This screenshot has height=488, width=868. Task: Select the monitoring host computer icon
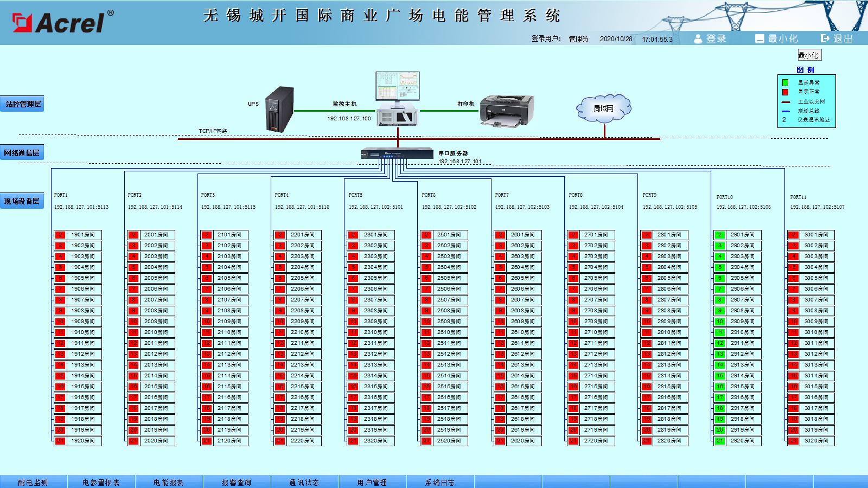pyautogui.click(x=398, y=99)
